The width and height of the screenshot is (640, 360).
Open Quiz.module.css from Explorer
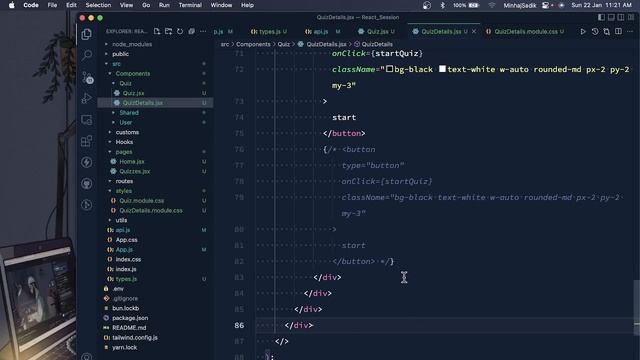tap(142, 201)
